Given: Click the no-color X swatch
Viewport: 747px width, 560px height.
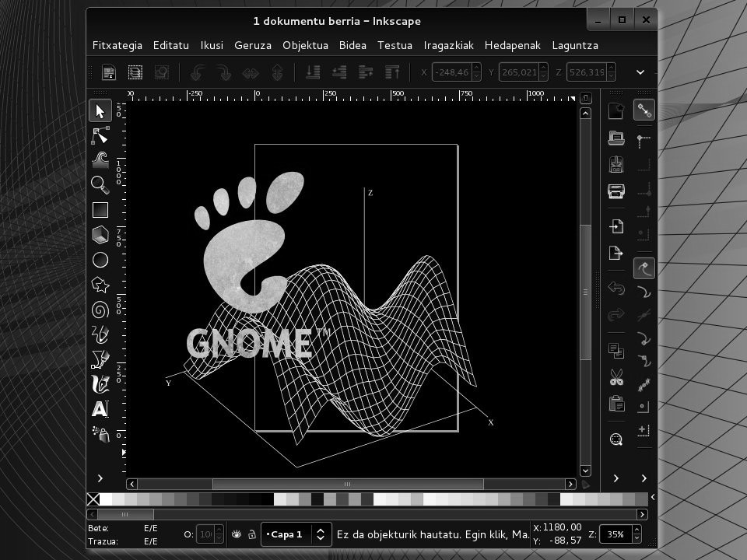Looking at the screenshot, I should (93, 499).
